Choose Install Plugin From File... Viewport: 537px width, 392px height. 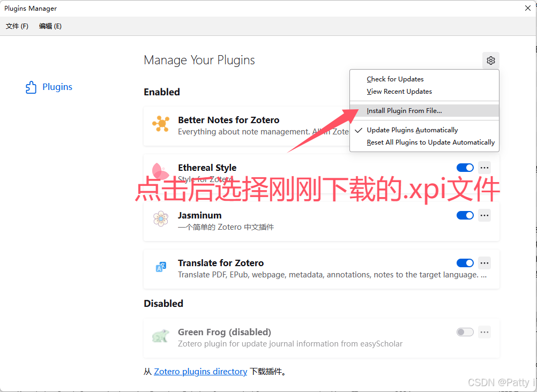[x=424, y=110]
